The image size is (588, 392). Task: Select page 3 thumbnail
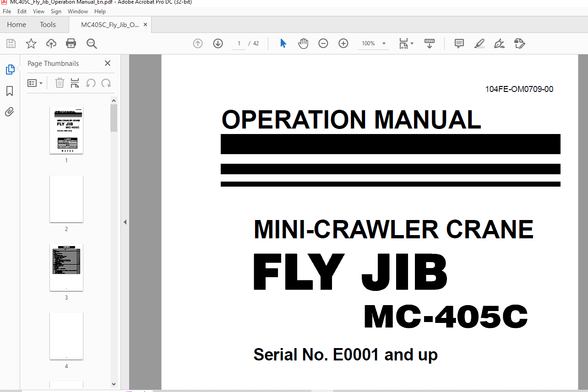click(66, 268)
